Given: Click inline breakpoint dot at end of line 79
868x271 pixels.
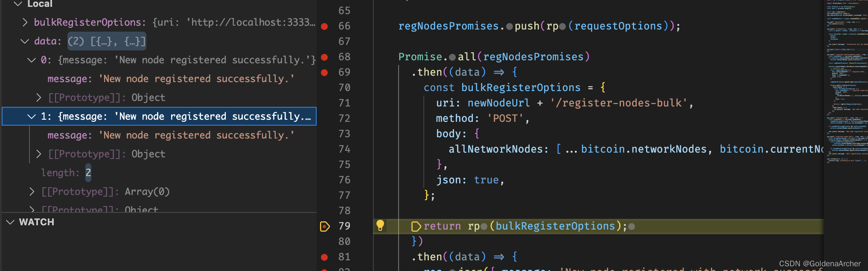Looking at the screenshot, I should click(x=632, y=227).
